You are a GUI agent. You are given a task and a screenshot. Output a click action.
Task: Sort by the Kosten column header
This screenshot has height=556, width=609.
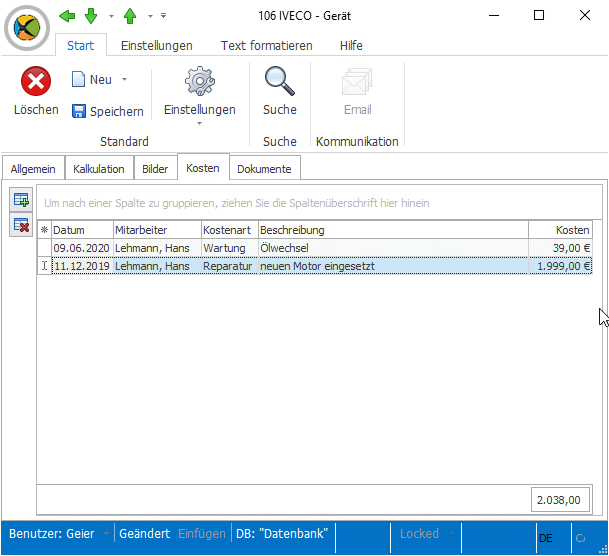[x=560, y=230]
